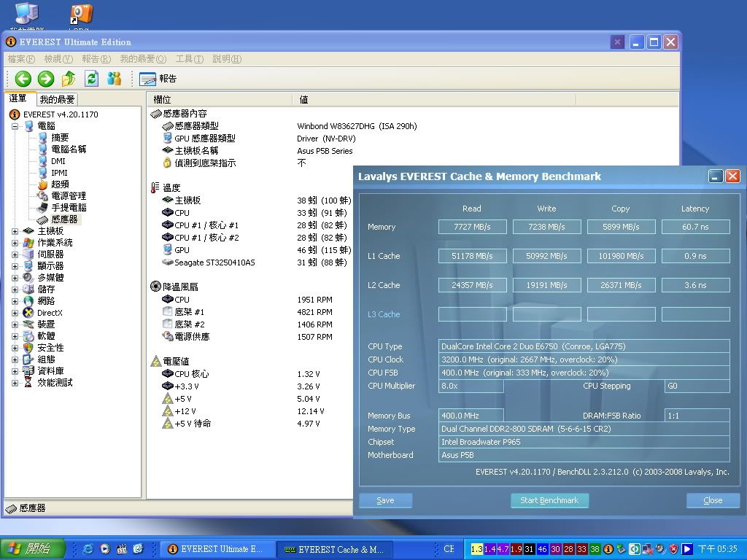This screenshot has width=747, height=560.
Task: Expand the 主機板 tree node
Action: point(15,231)
